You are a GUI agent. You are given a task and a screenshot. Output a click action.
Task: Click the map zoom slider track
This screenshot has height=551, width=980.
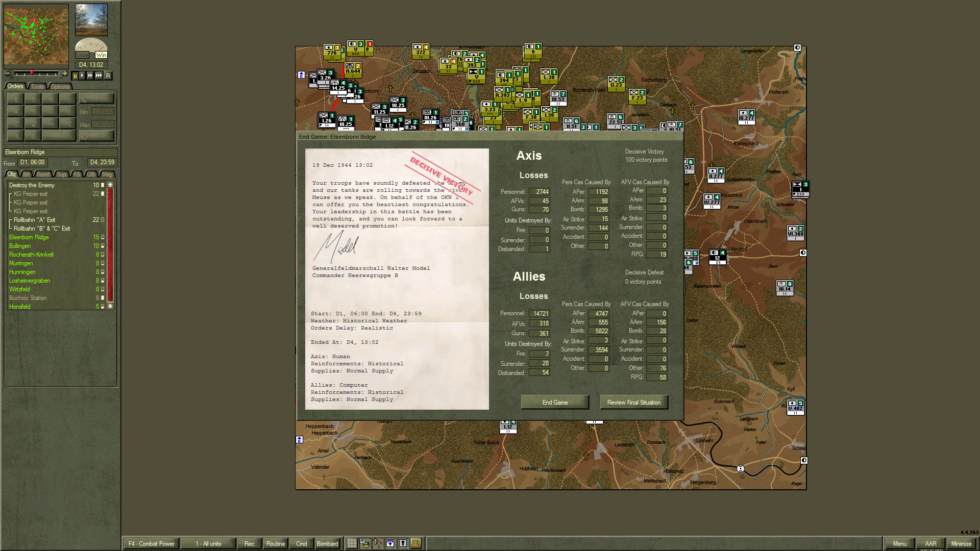point(36,74)
